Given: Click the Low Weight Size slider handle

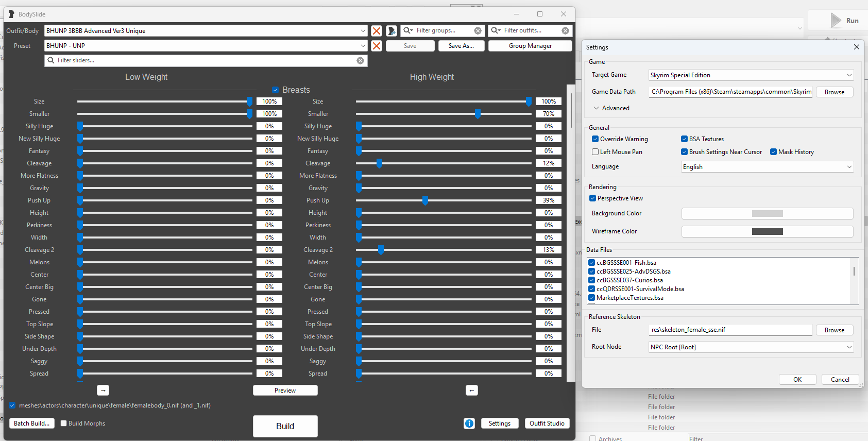Looking at the screenshot, I should [x=250, y=101].
